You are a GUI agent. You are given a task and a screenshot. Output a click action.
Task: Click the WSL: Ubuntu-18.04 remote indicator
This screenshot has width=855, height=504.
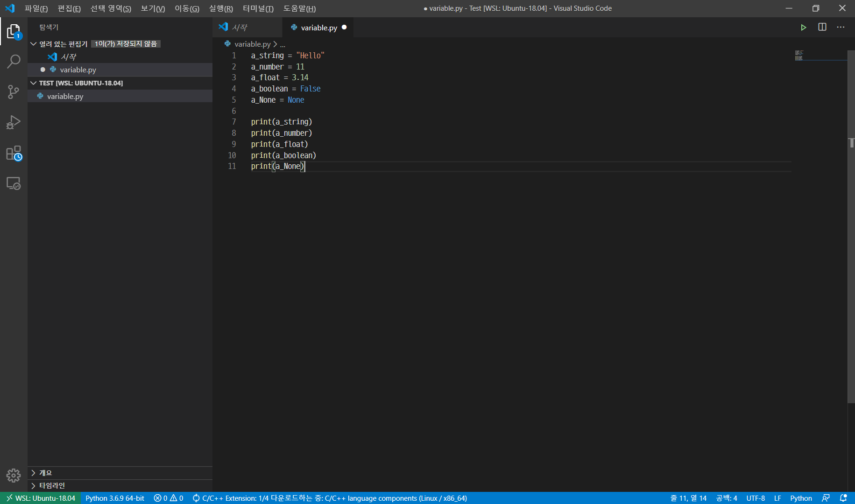pos(41,498)
